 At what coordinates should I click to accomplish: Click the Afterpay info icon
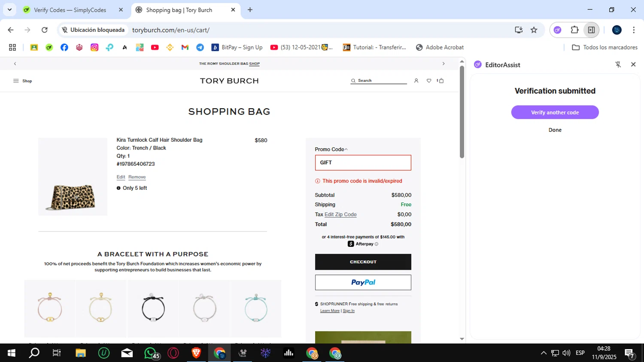[x=377, y=244]
